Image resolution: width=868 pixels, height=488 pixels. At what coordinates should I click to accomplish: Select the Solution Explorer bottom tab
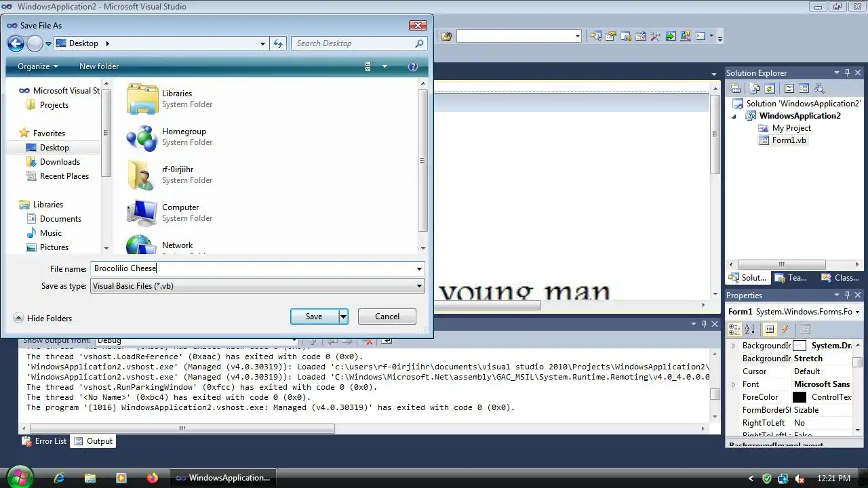tap(747, 278)
